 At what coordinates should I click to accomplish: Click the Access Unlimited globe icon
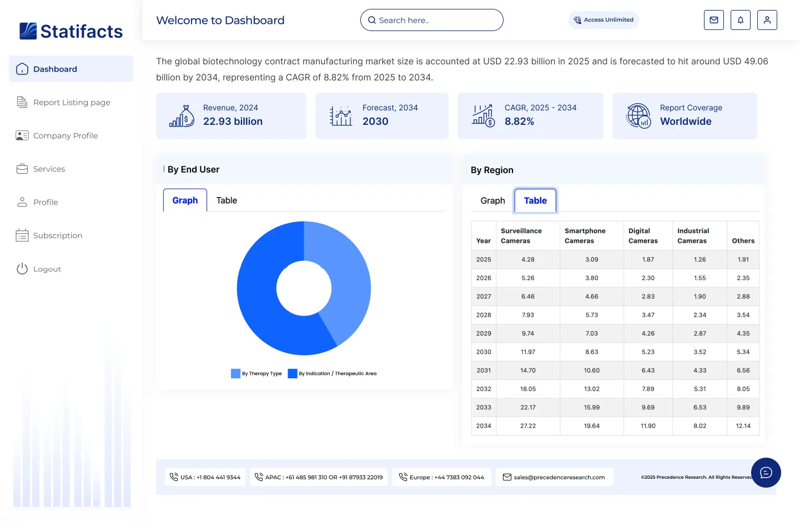pyautogui.click(x=577, y=20)
